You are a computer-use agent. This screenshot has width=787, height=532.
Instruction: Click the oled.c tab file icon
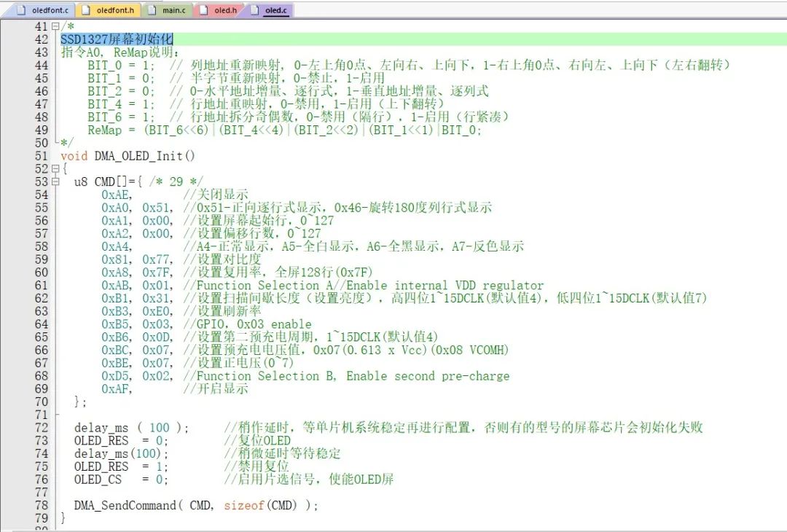[x=254, y=10]
